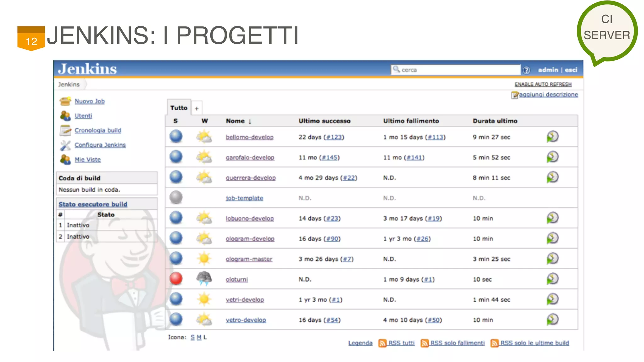Sort by S status column header
Image resolution: width=644 pixels, height=362 pixels.
click(x=175, y=121)
